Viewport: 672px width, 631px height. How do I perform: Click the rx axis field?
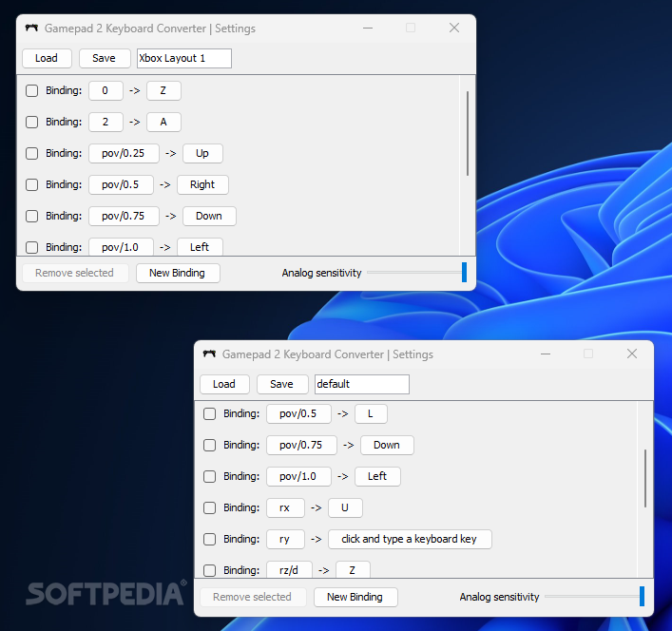pyautogui.click(x=285, y=507)
